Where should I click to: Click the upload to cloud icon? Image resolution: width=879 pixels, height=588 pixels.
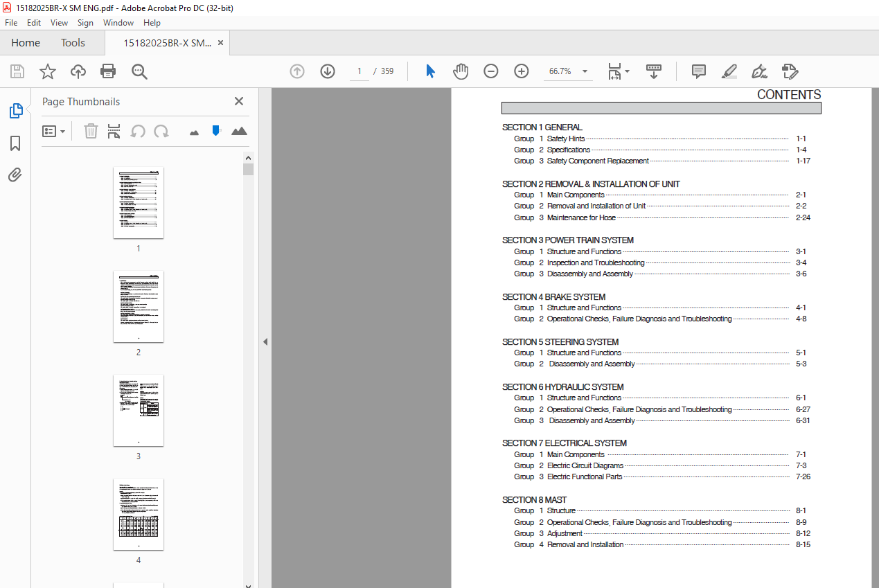[x=78, y=71]
